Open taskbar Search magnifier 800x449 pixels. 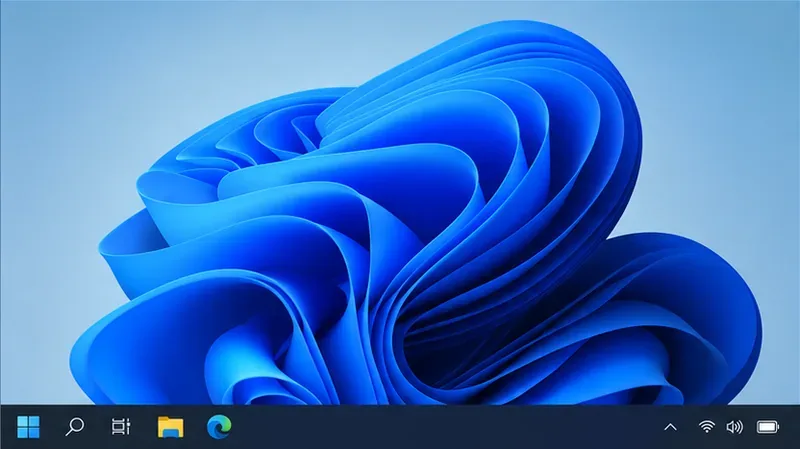[74, 427]
